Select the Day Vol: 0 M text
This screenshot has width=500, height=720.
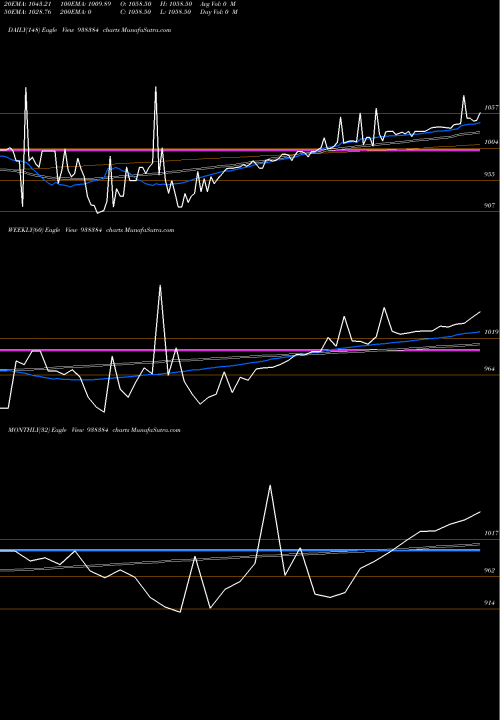pyautogui.click(x=219, y=12)
